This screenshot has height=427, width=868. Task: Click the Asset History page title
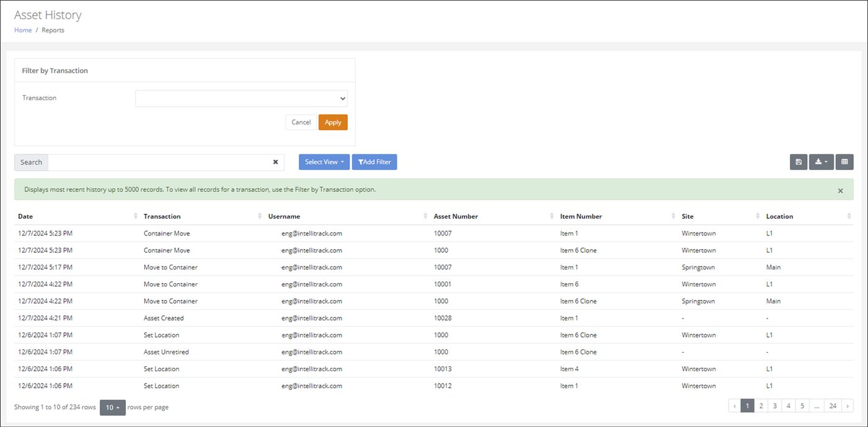pyautogui.click(x=48, y=15)
